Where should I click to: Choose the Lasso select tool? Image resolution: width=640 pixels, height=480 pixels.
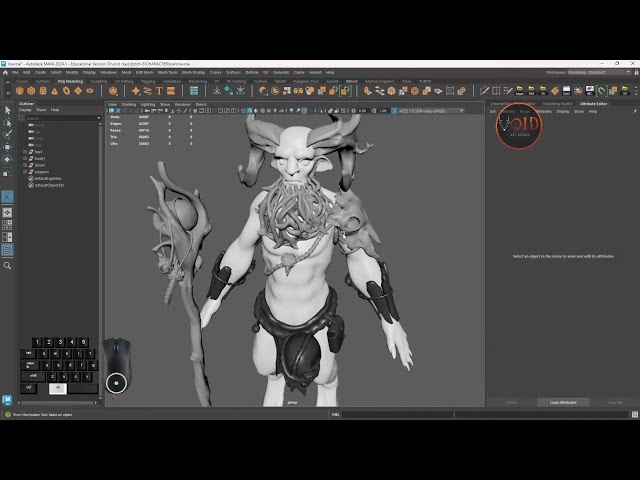7,122
